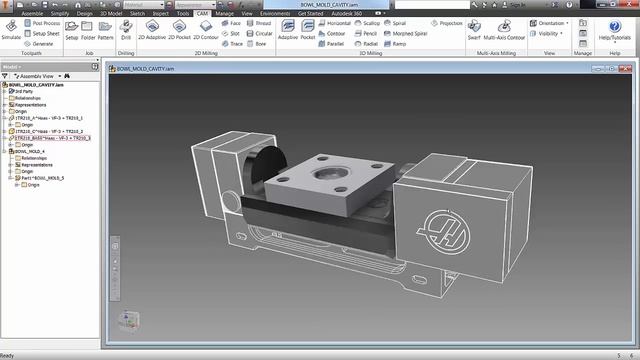The height and width of the screenshot is (360, 640).
Task: Select the Slot milling operation
Action: pos(231,33)
